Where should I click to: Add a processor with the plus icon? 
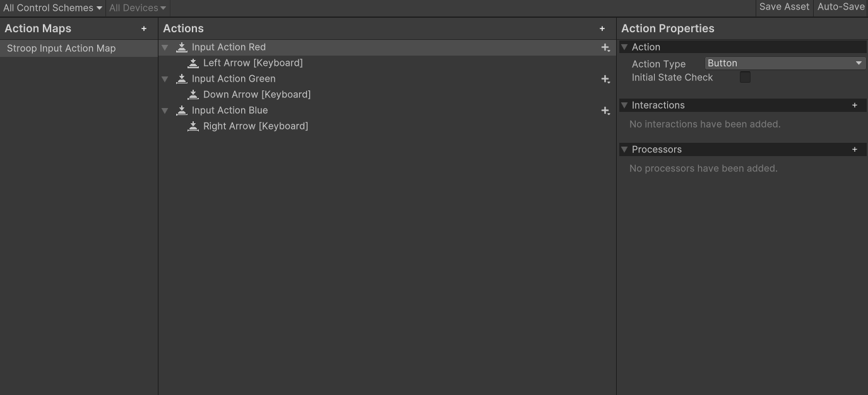pyautogui.click(x=855, y=150)
